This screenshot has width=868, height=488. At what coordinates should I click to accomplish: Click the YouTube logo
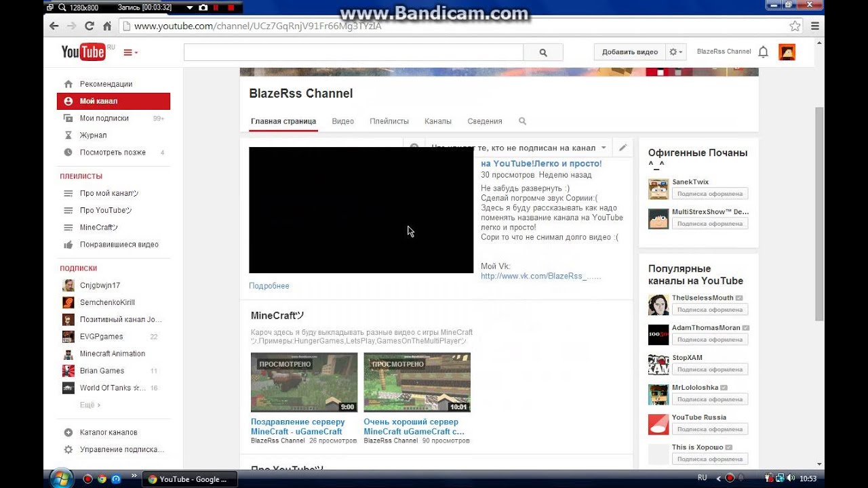[x=83, y=52]
